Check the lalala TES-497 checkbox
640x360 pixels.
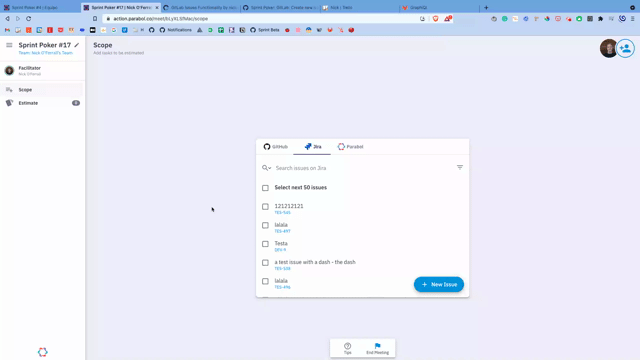265,225
